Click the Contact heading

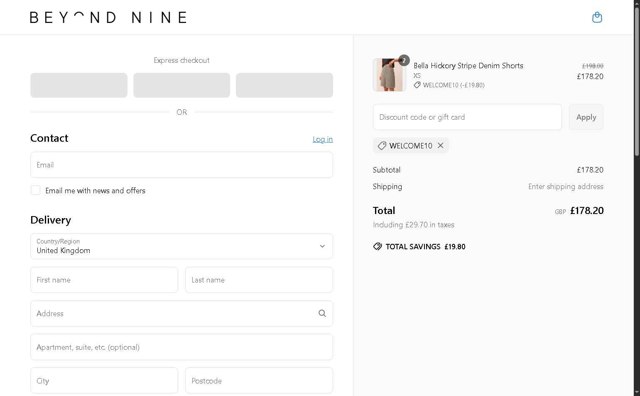click(49, 138)
